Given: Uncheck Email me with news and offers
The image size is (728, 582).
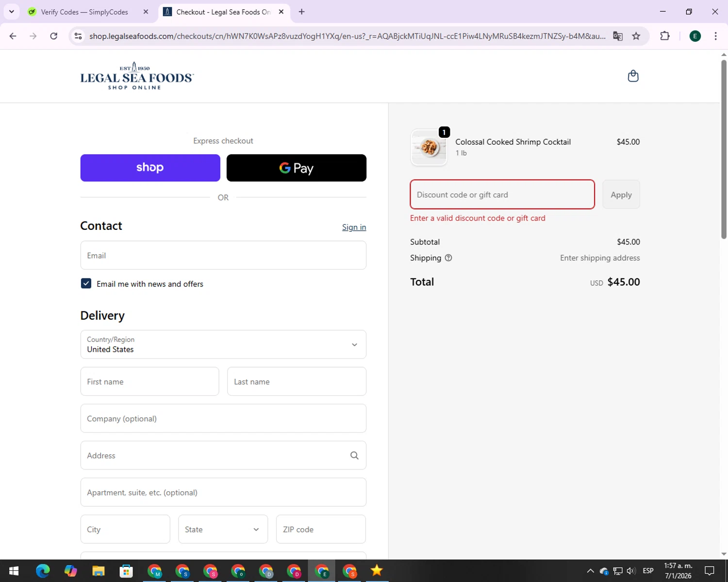Looking at the screenshot, I should click(x=86, y=283).
